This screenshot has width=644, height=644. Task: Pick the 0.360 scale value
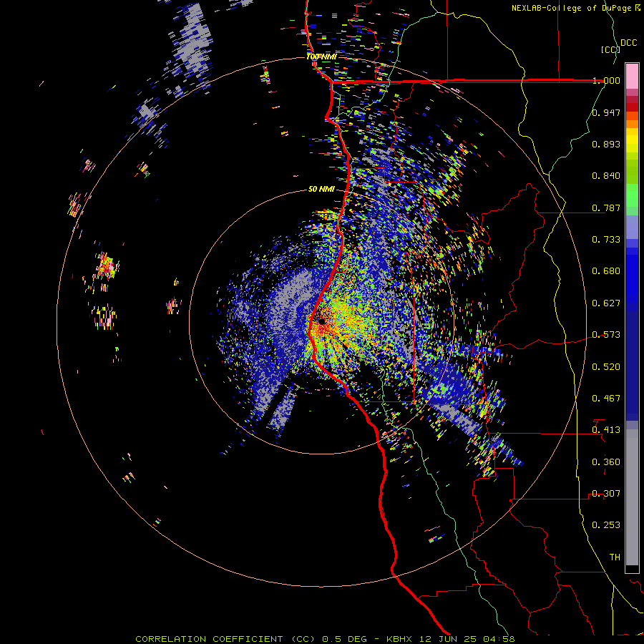point(606,462)
